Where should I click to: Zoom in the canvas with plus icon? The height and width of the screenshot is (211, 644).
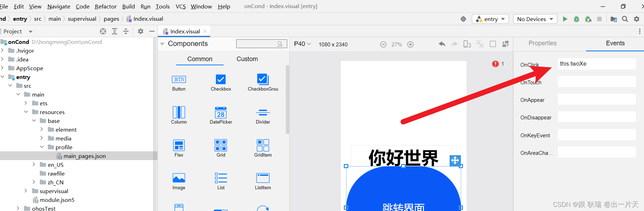(x=410, y=44)
